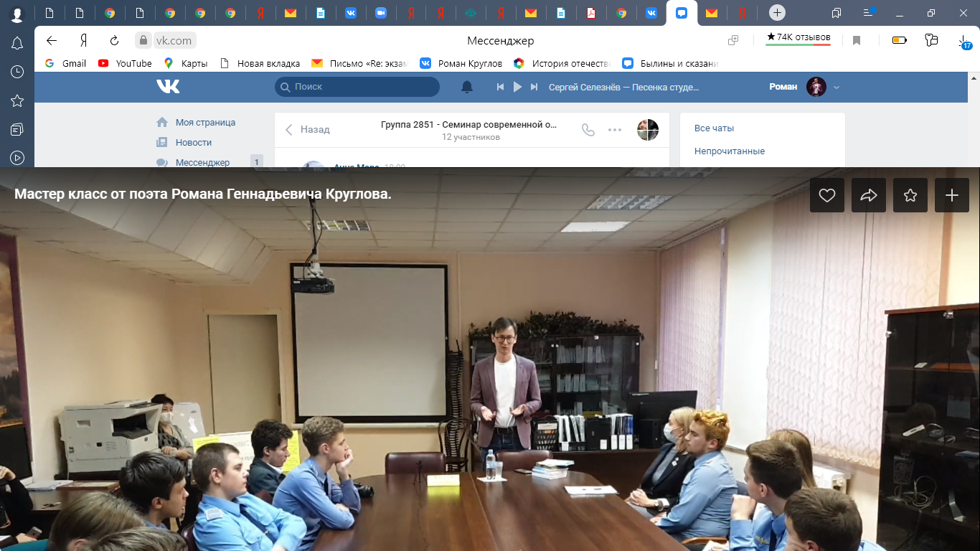Share the video with the arrow icon
Image resolution: width=980 pixels, height=551 pixels.
(869, 195)
